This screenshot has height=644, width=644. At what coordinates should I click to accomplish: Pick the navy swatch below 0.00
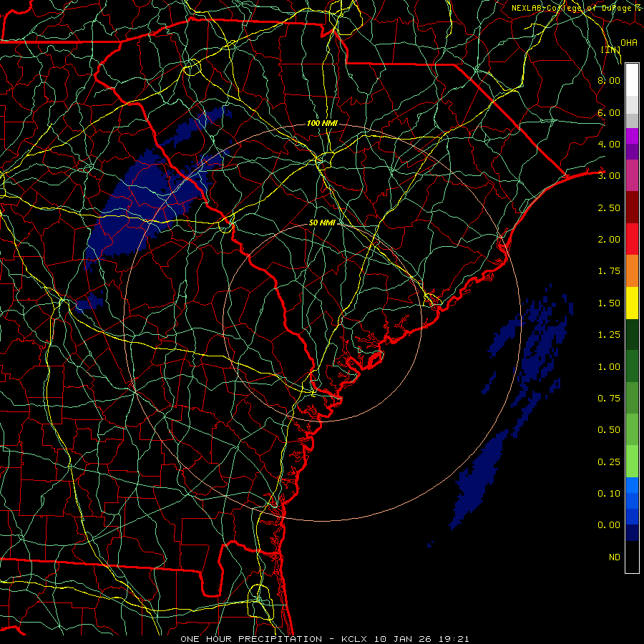point(632,532)
